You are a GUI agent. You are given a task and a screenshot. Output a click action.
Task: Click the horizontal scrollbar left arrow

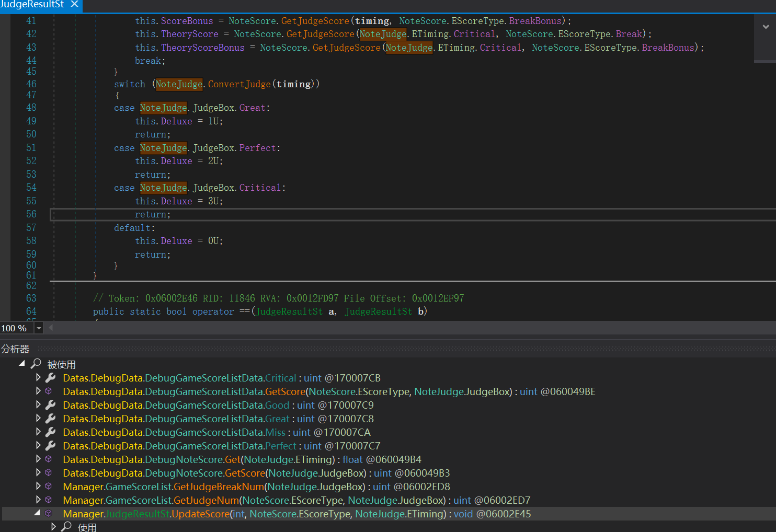pos(51,328)
